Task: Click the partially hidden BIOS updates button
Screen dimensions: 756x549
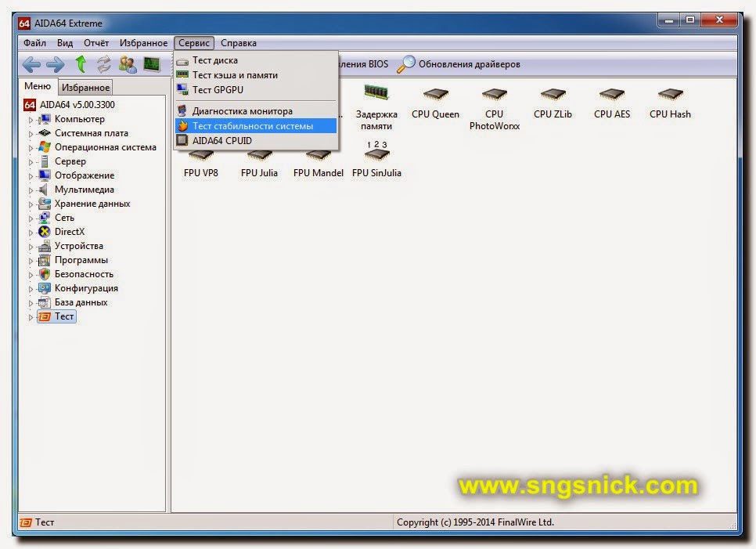Action: click(364, 64)
